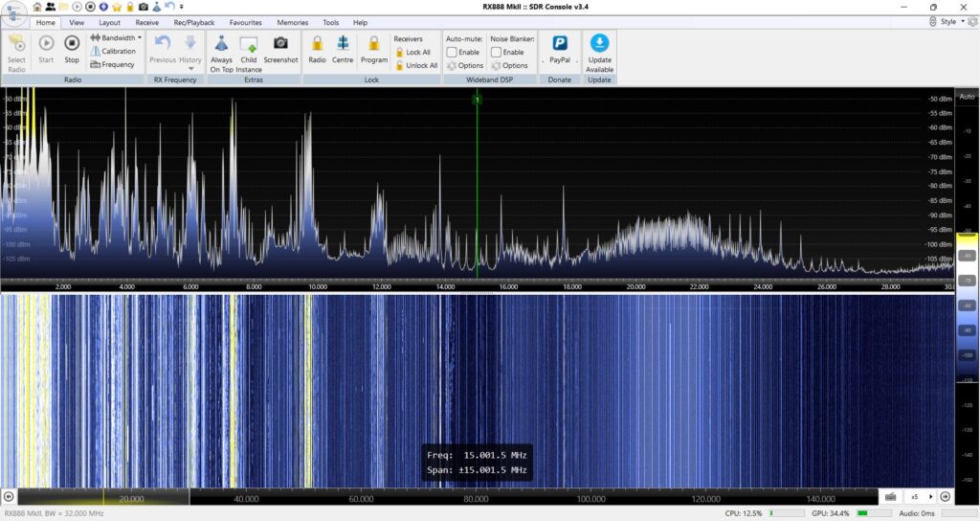Open radio Calibration
980x521 pixels.
[x=113, y=52]
